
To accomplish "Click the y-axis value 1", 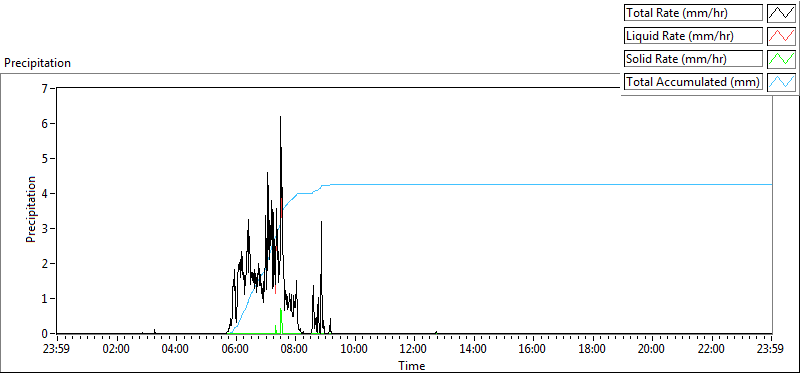I will tap(44, 298).
